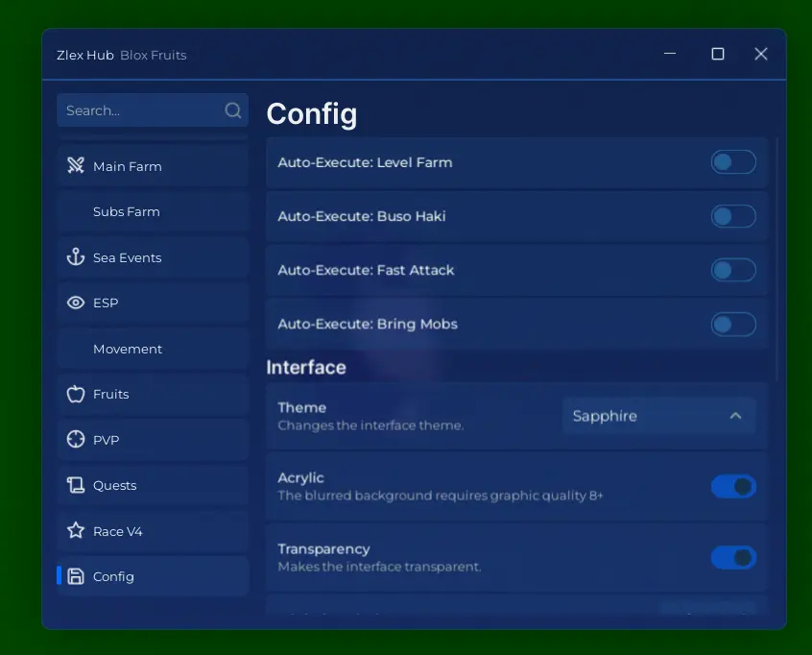Click the magnifier icon in search box
Viewport: 812px width, 655px height.
point(233,110)
